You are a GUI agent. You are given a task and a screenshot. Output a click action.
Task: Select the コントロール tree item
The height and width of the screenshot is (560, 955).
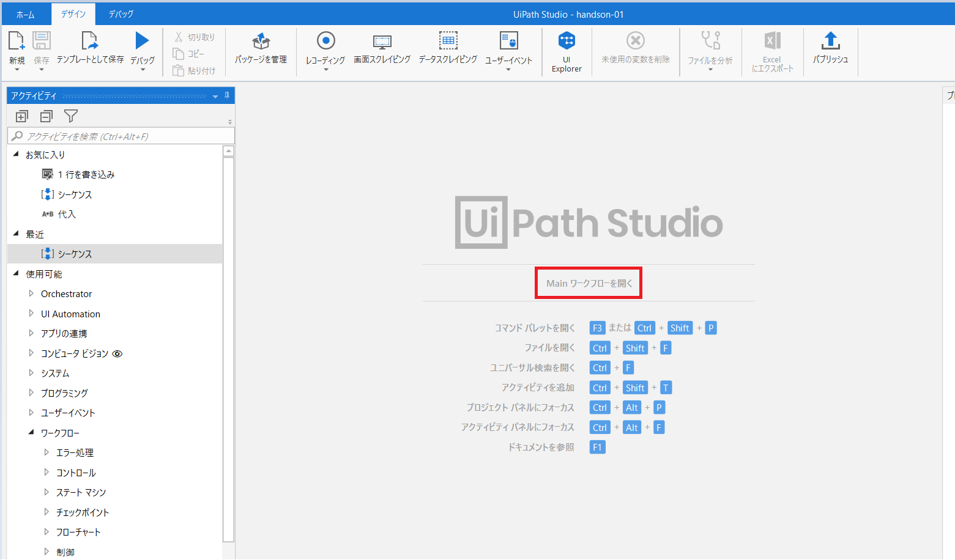(76, 473)
